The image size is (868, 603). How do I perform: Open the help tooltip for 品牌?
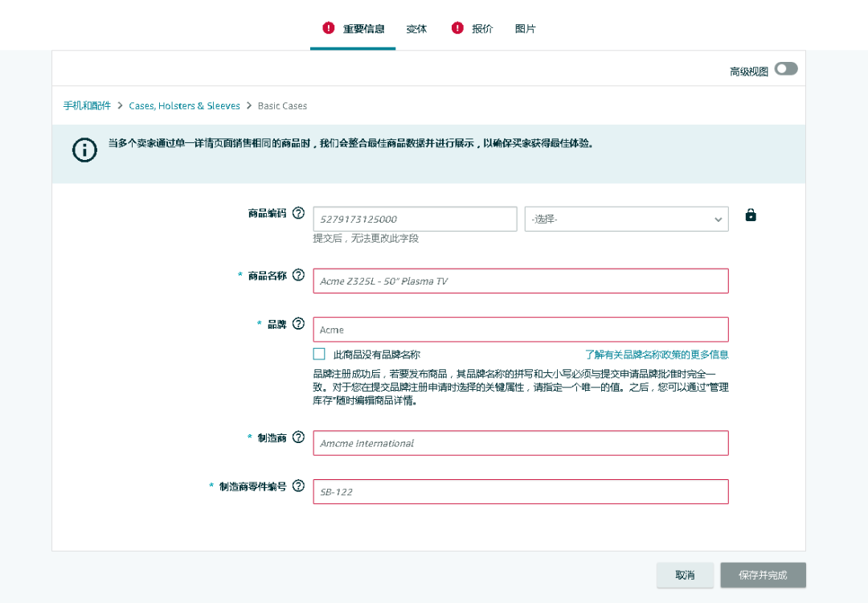298,324
